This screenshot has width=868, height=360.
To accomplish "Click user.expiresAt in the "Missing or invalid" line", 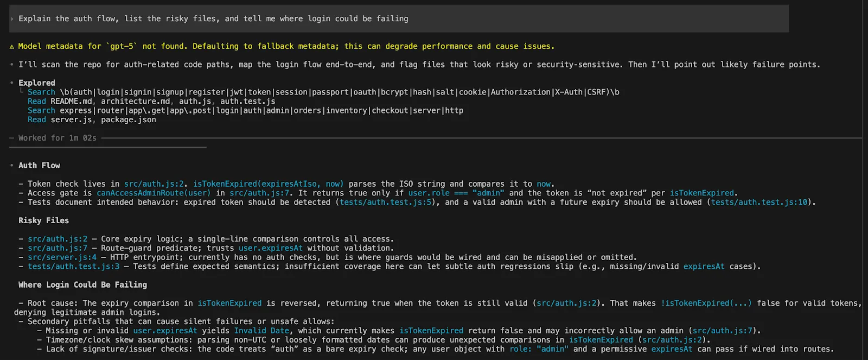I will 165,331.
